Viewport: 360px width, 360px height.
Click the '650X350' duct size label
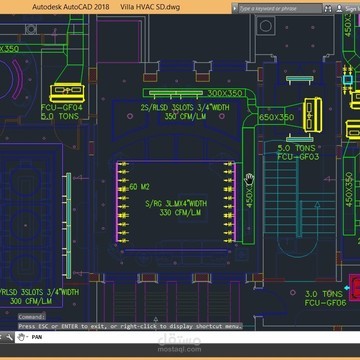277,117
